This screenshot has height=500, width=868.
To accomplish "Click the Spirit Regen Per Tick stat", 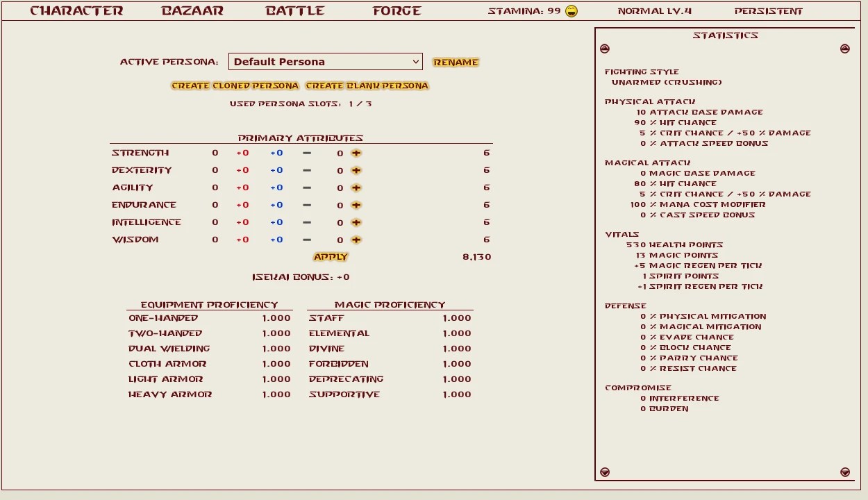I will pos(700,286).
